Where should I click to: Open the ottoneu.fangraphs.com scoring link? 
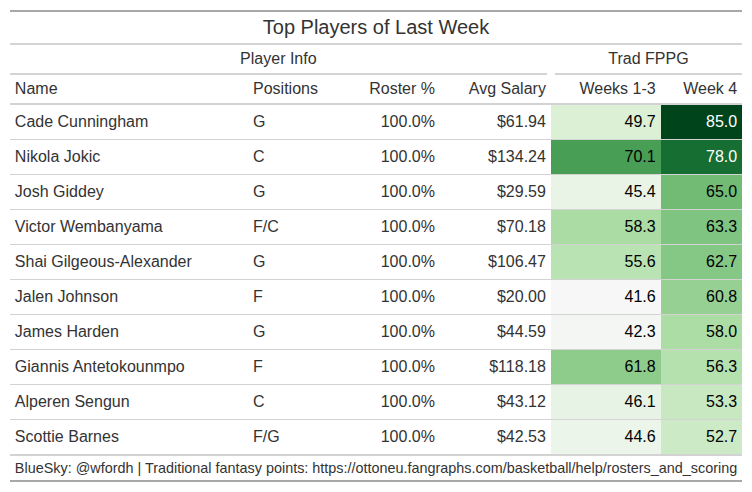coord(525,468)
